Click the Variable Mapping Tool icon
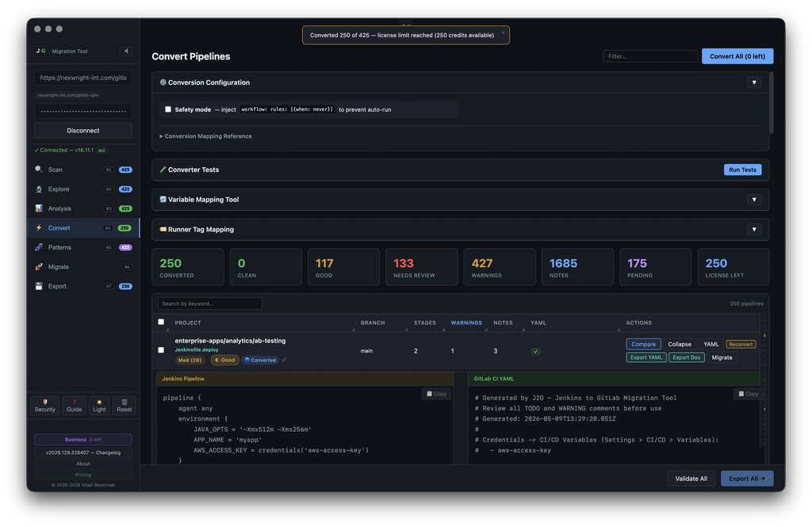Image resolution: width=812 pixels, height=527 pixels. click(163, 199)
